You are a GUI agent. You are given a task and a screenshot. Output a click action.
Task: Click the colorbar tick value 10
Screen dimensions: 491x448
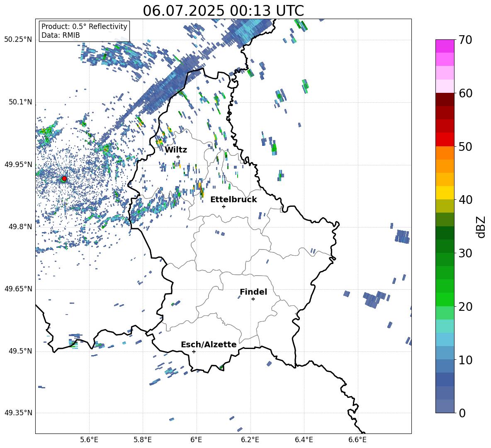click(465, 360)
